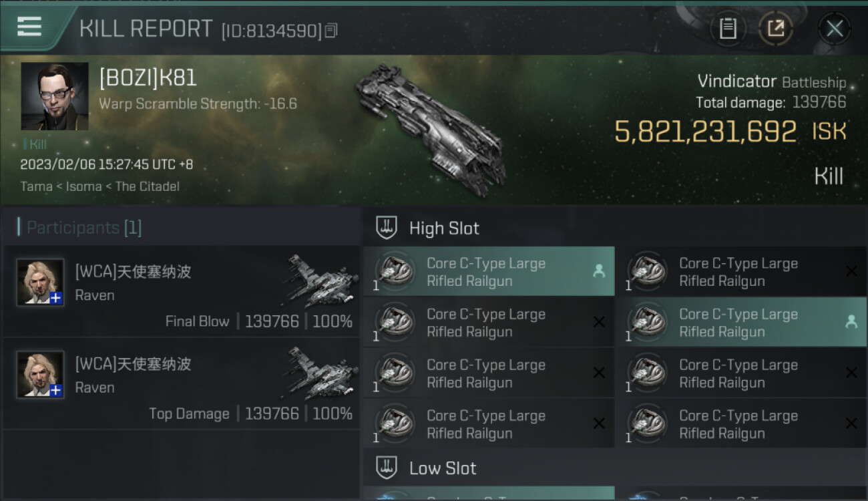
Task: Select top-left highlighted Core C-Type Rifled Railgun
Action: coord(489,271)
